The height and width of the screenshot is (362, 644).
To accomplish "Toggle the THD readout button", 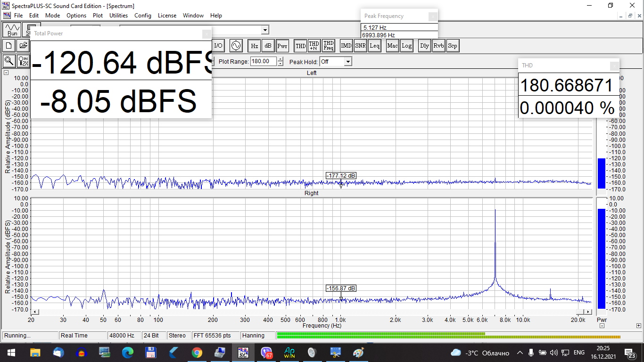I will [300, 46].
